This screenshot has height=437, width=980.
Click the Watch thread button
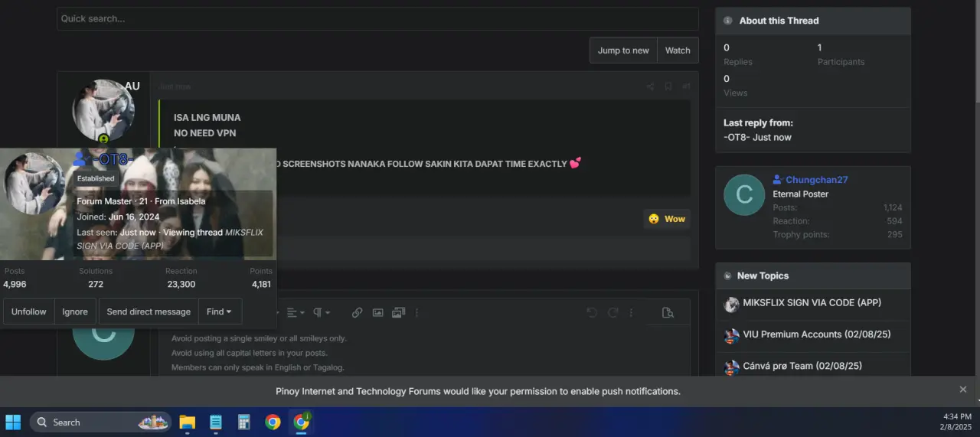tap(678, 51)
